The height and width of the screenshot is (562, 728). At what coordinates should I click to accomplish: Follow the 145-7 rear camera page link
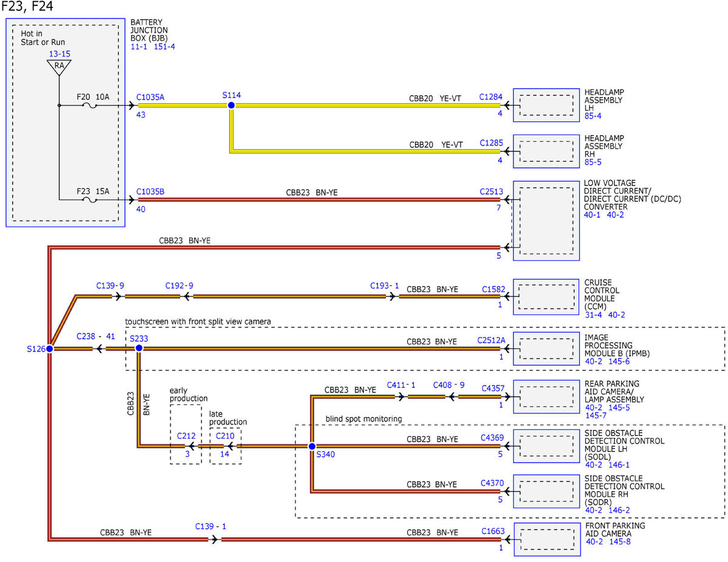point(595,416)
